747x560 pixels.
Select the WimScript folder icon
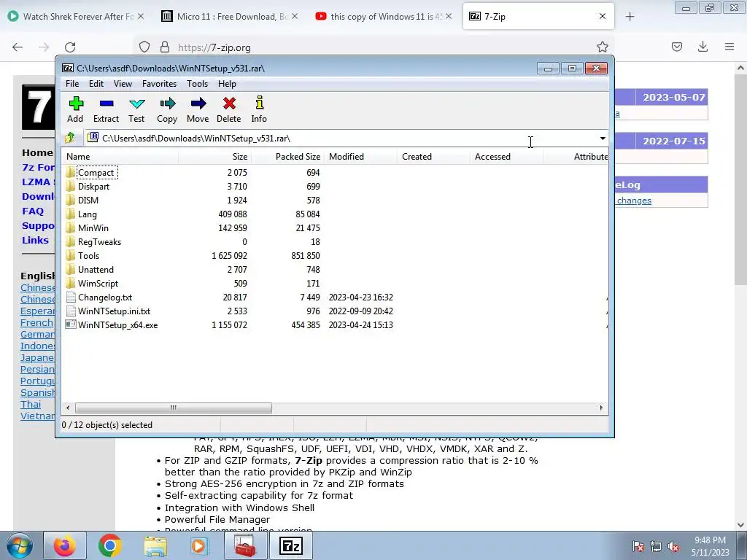click(71, 283)
